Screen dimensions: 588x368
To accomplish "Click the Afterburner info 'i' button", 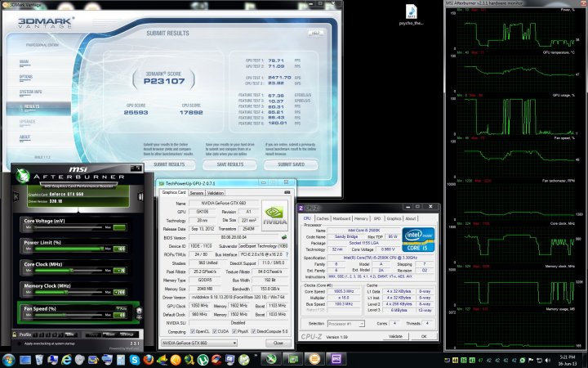I will [140, 197].
